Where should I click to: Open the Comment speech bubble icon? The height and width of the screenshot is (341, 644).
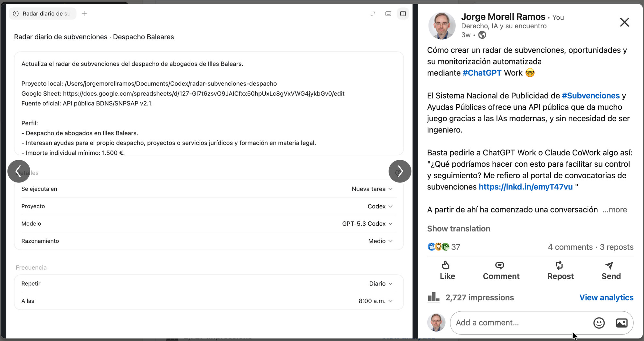coord(499,265)
